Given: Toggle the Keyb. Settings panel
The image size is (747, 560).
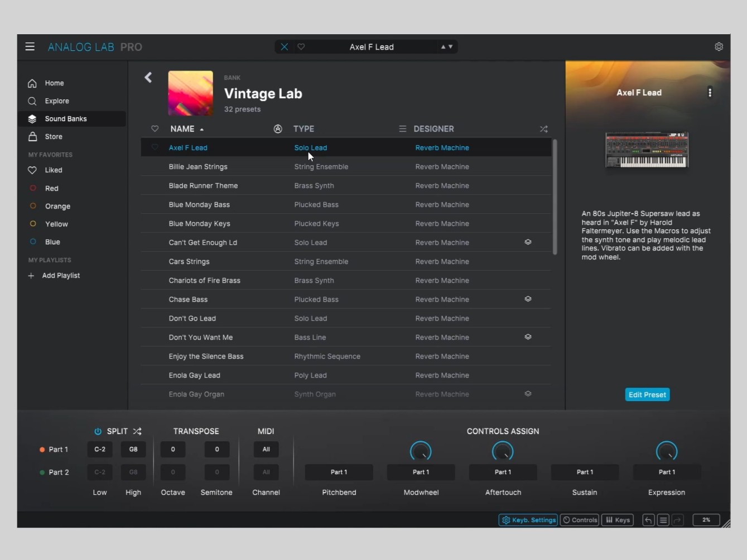Looking at the screenshot, I should coord(528,520).
